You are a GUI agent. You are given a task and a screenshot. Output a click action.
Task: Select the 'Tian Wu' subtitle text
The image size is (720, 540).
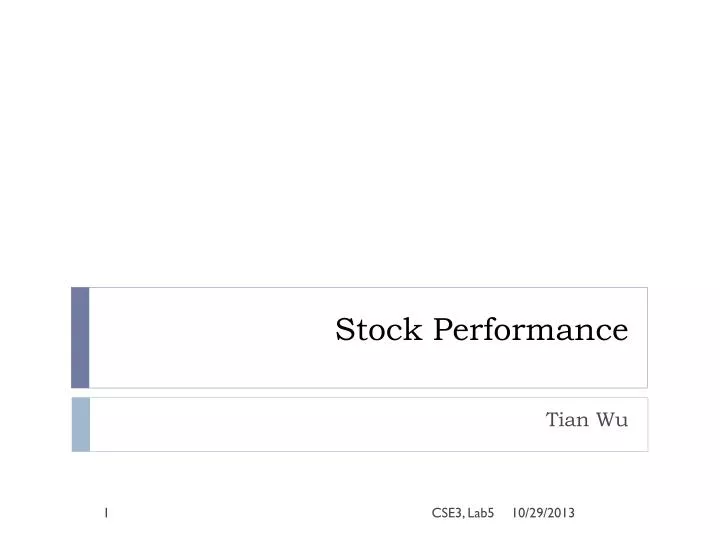586,419
